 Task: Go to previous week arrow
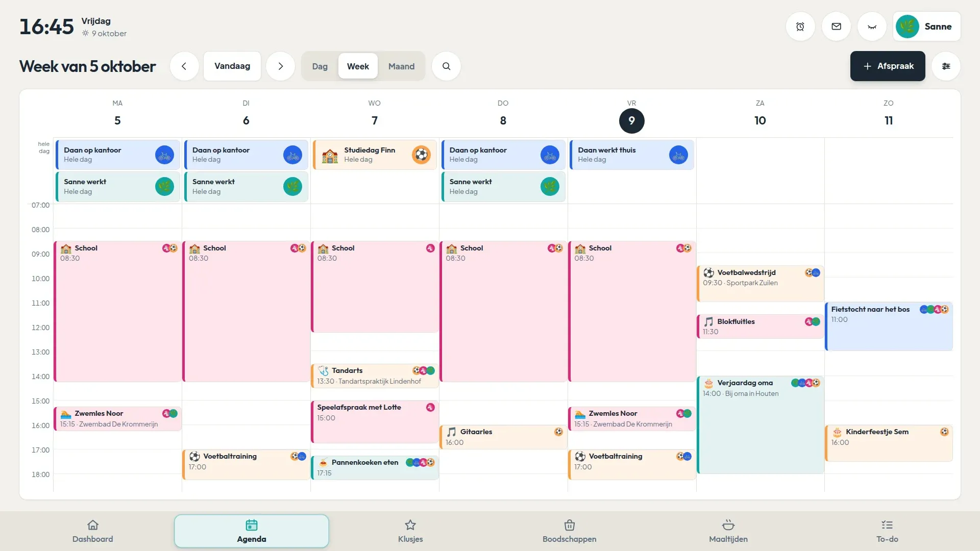(184, 66)
